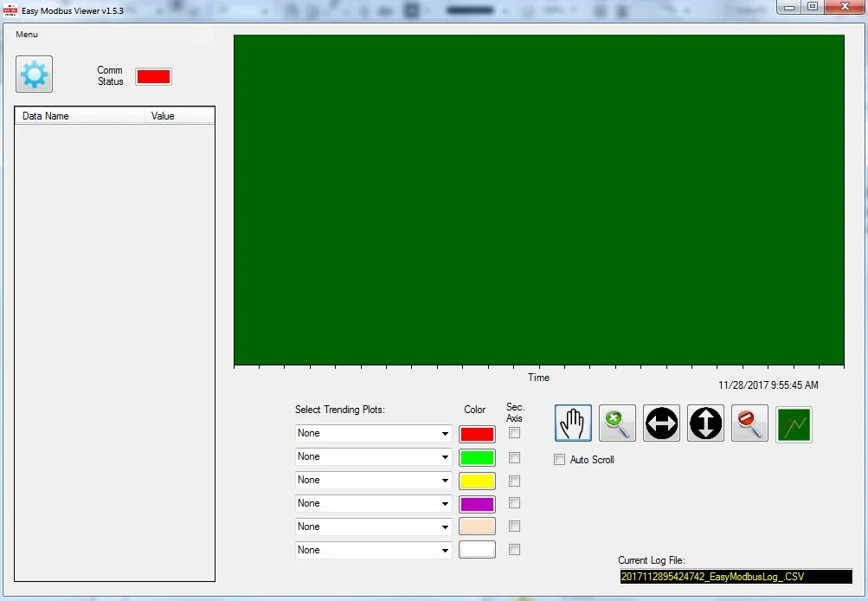This screenshot has width=868, height=601.
Task: Select the vertical zoom tool
Action: click(704, 423)
